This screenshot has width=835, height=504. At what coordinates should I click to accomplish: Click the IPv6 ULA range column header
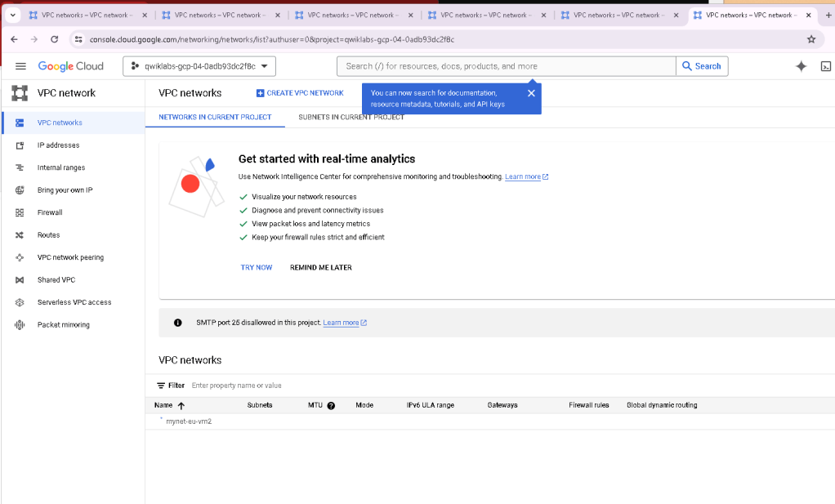click(x=431, y=405)
